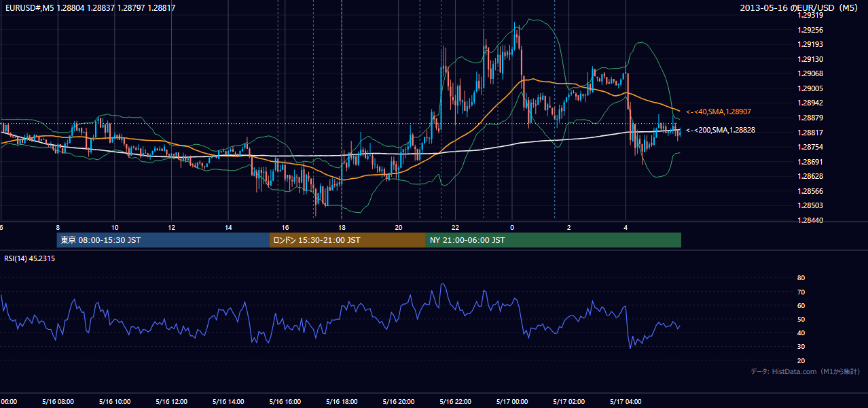Image resolution: width=868 pixels, height=408 pixels.
Task: Click the 1.28566 price axis label
Action: 810,191
